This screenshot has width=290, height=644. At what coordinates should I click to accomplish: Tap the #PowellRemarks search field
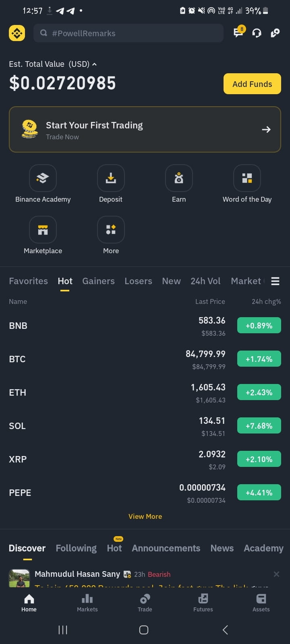[x=128, y=33]
